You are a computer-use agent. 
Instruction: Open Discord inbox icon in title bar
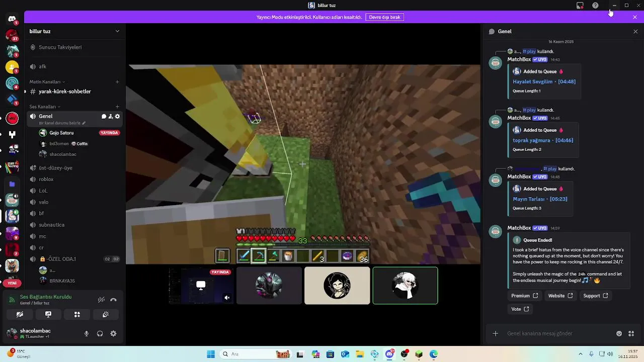click(x=580, y=5)
